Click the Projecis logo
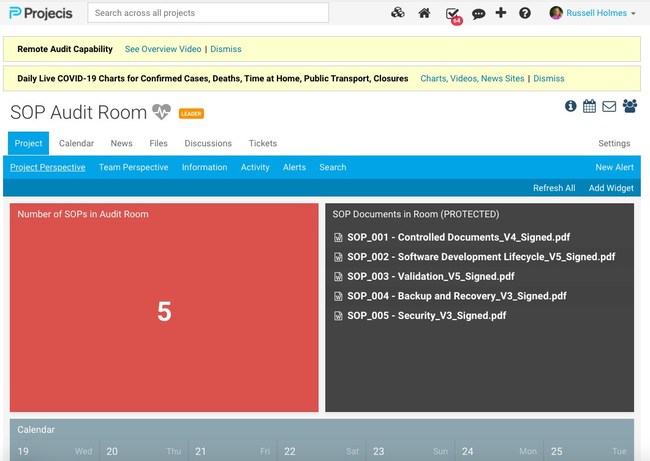Screen dimensions: 650x461 tap(41, 13)
